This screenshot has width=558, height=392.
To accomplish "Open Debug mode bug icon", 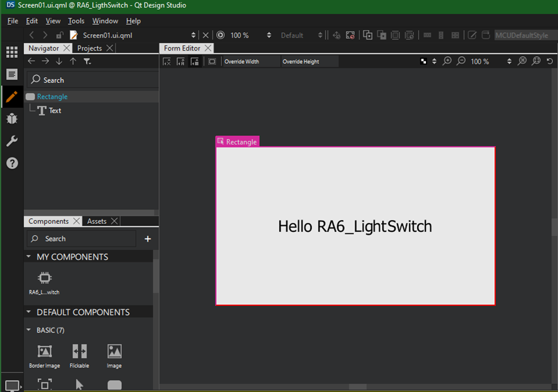I will tap(11, 118).
